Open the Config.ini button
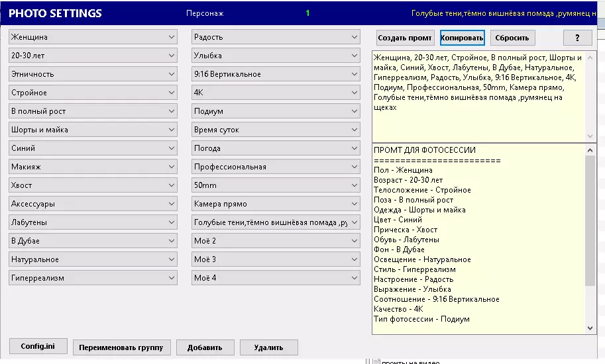 point(38,346)
